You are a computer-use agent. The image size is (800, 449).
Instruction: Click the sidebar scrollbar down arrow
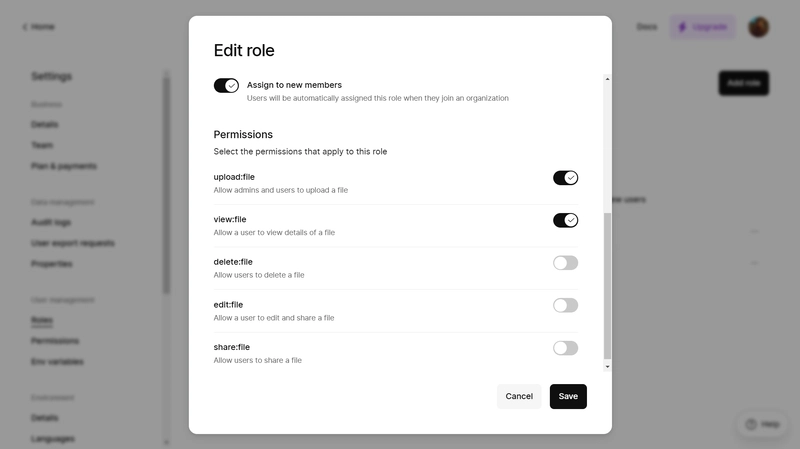click(x=166, y=442)
